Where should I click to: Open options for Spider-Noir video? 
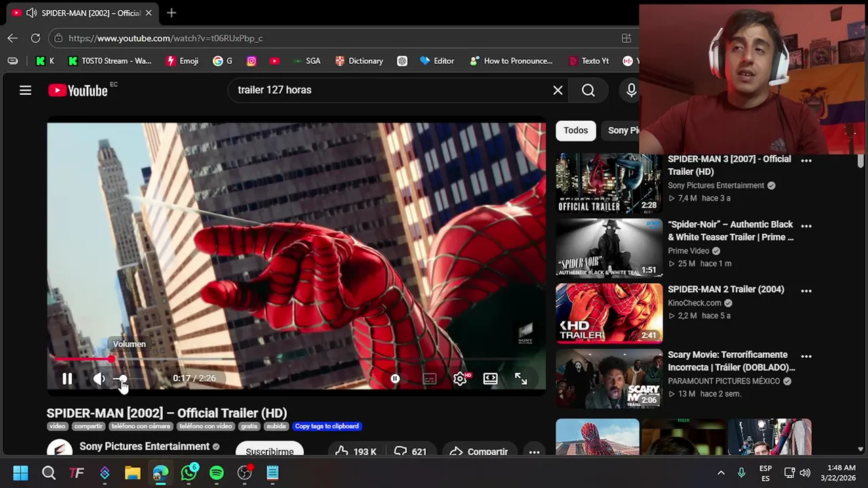[806, 226]
